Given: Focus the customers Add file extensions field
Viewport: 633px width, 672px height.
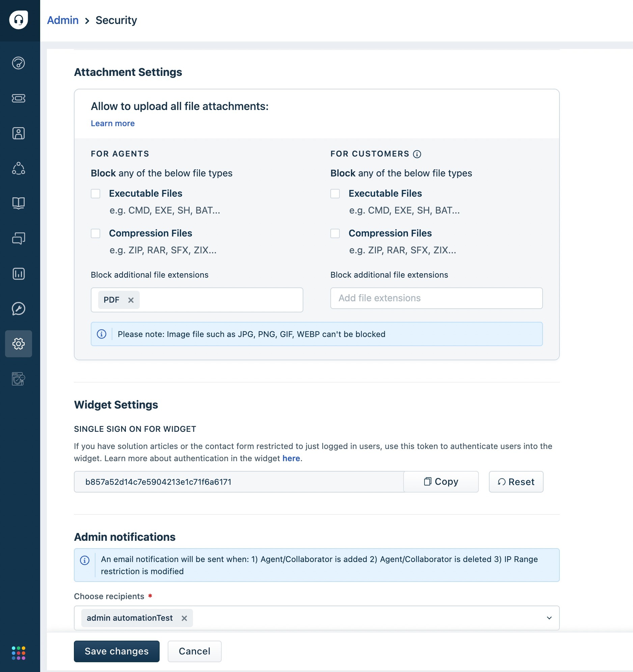Looking at the screenshot, I should tap(437, 298).
